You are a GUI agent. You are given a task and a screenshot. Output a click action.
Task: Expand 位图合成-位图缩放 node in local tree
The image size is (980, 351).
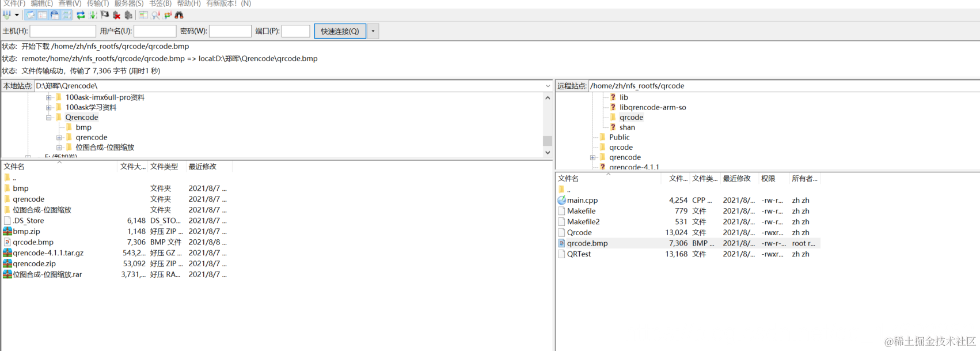click(x=59, y=148)
